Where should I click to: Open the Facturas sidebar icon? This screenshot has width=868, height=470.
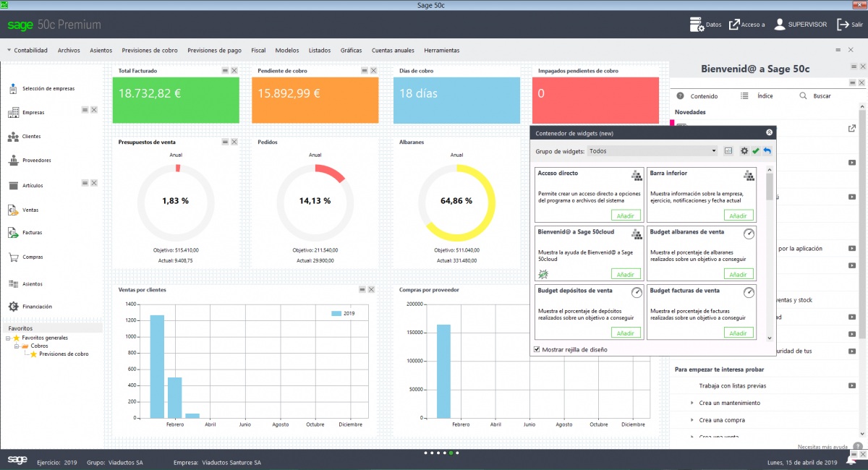(13, 233)
